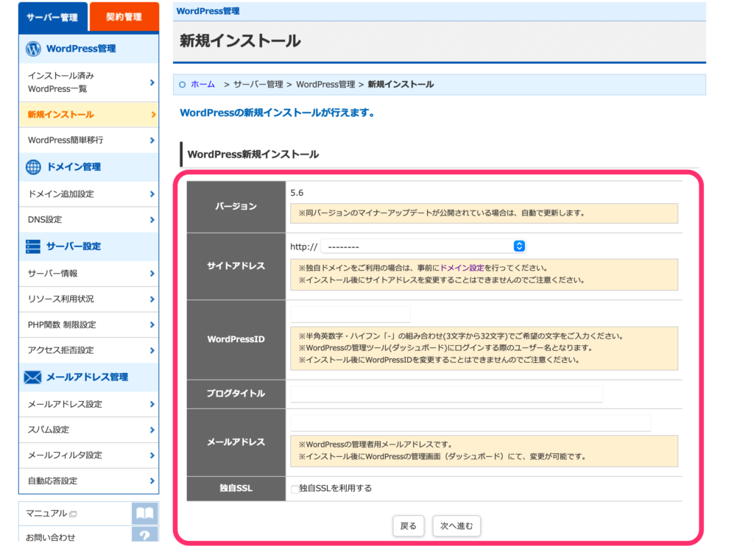Click the chevron on サーバー情報 row

tap(152, 274)
